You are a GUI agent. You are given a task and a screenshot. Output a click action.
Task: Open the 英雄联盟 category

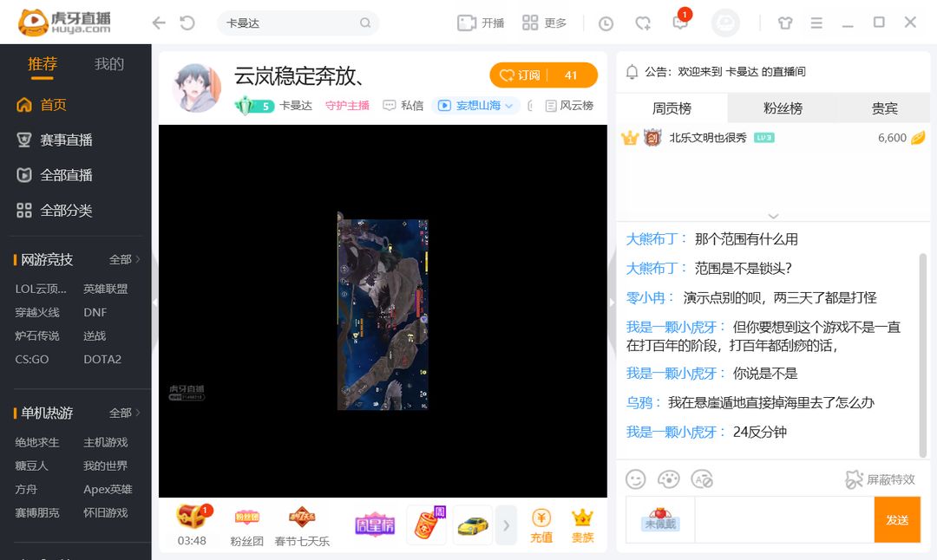point(105,289)
